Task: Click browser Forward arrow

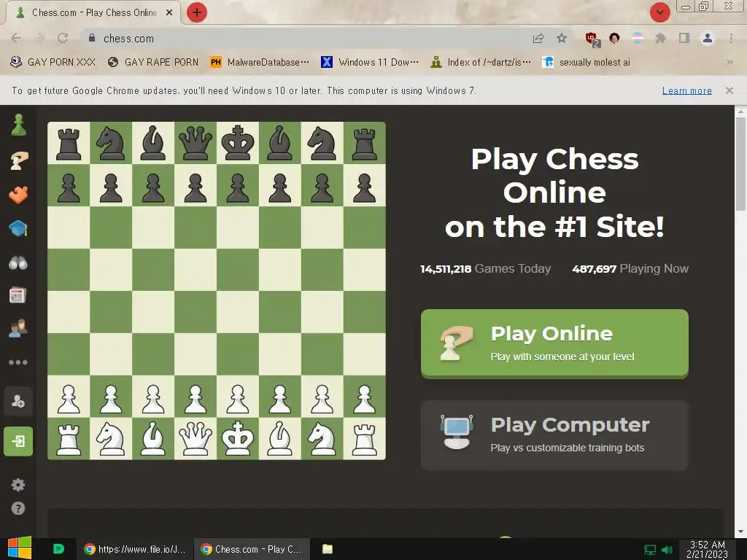Action: point(39,38)
